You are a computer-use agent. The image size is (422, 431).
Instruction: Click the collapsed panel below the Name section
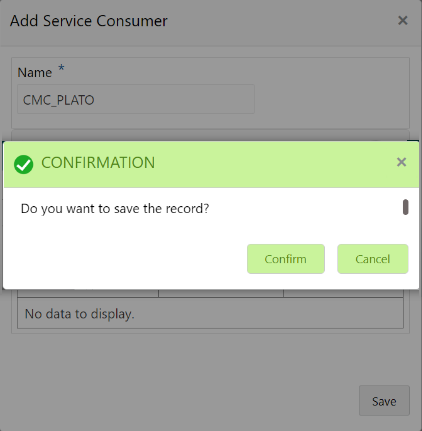click(x=210, y=136)
